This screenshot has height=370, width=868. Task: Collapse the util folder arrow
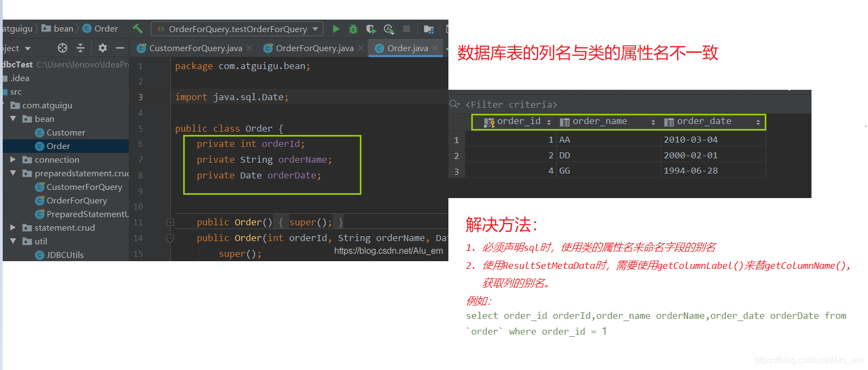(13, 241)
